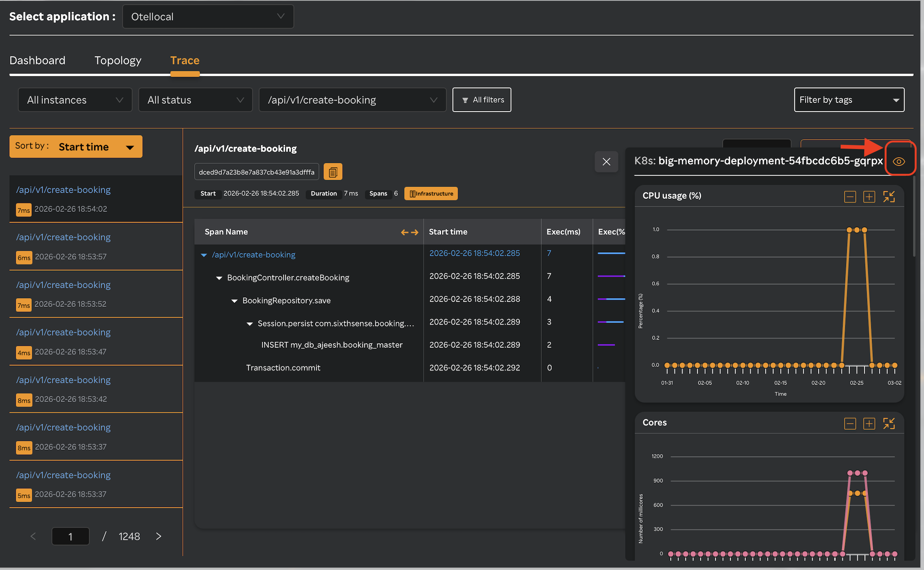Open the Sort by Start time dropdown
924x570 pixels.
point(76,147)
